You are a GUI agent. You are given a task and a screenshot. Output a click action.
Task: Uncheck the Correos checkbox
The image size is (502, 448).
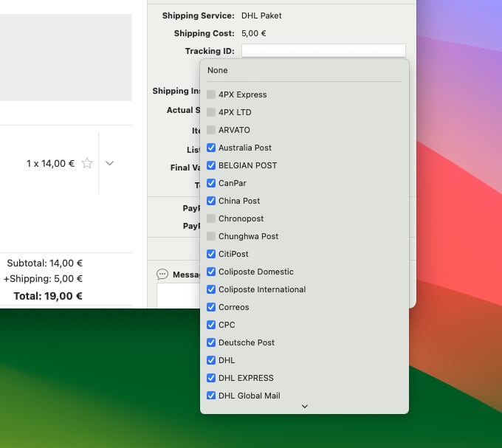211,307
